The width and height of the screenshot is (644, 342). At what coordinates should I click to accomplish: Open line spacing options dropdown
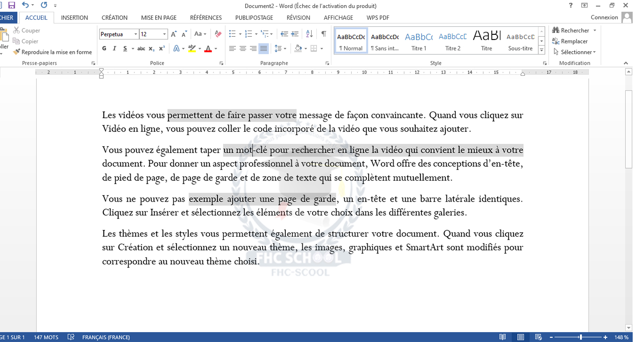tap(280, 49)
